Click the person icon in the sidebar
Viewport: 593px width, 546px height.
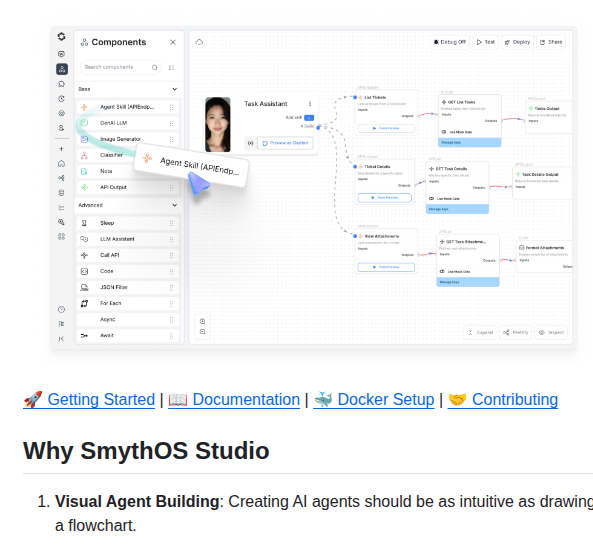(x=61, y=128)
